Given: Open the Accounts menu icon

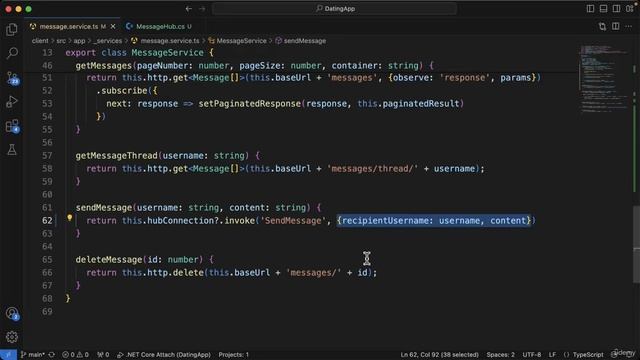Looking at the screenshot, I should point(12,313).
